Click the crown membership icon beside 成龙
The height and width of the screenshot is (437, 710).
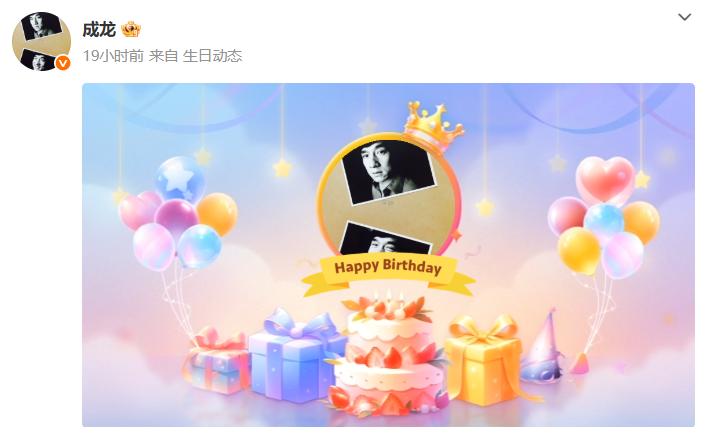click(131, 29)
